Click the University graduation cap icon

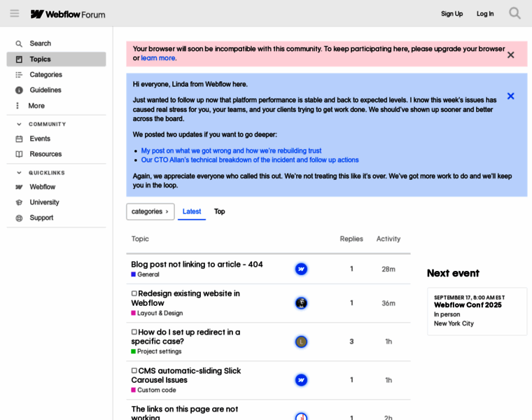[19, 202]
